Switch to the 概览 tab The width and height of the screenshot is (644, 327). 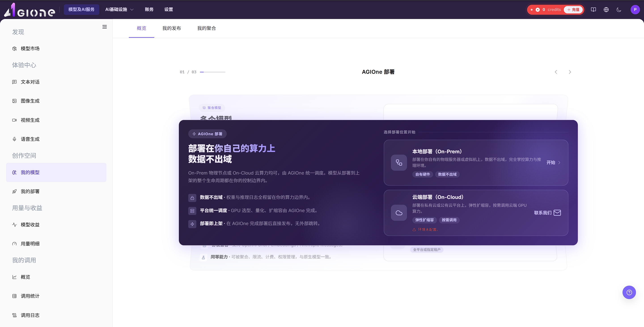point(141,28)
